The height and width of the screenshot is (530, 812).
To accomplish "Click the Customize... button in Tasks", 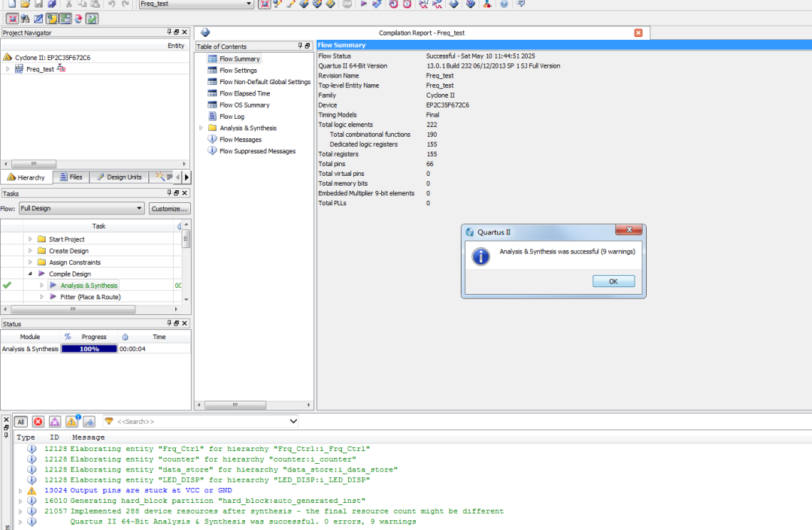I will (x=169, y=208).
